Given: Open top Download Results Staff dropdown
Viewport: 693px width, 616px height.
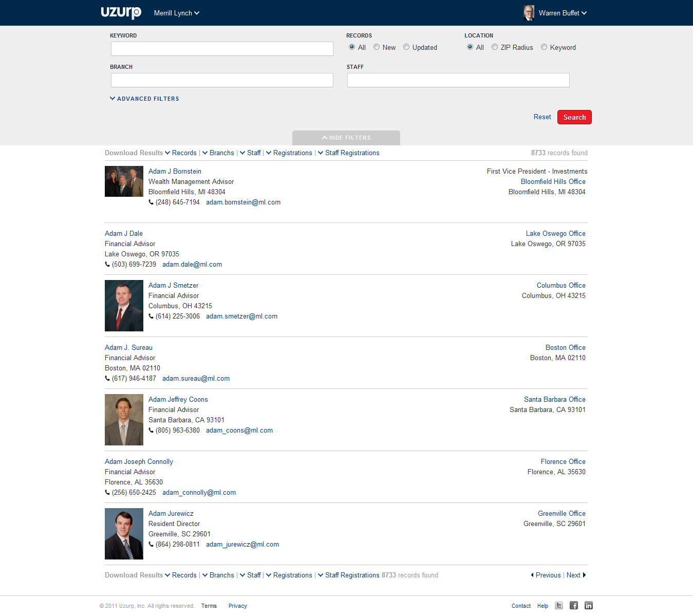Looking at the screenshot, I should (250, 153).
